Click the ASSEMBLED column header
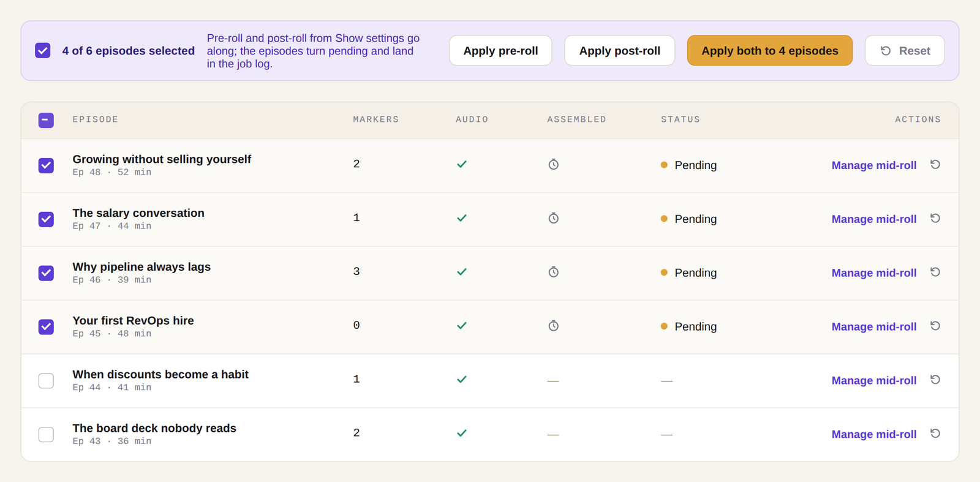This screenshot has height=482, width=980. [x=577, y=119]
